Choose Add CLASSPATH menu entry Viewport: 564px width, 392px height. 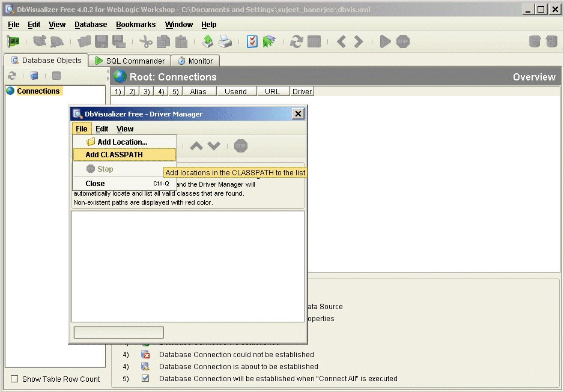124,155
